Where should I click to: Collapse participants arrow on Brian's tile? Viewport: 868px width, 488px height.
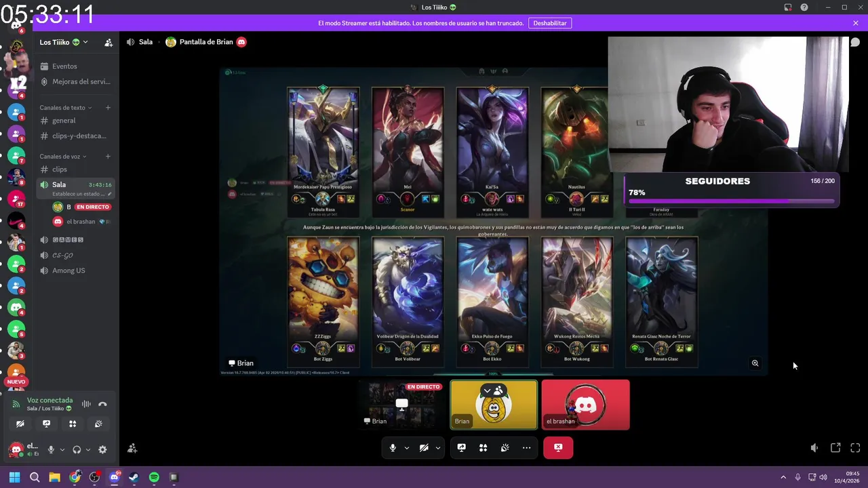pos(487,390)
